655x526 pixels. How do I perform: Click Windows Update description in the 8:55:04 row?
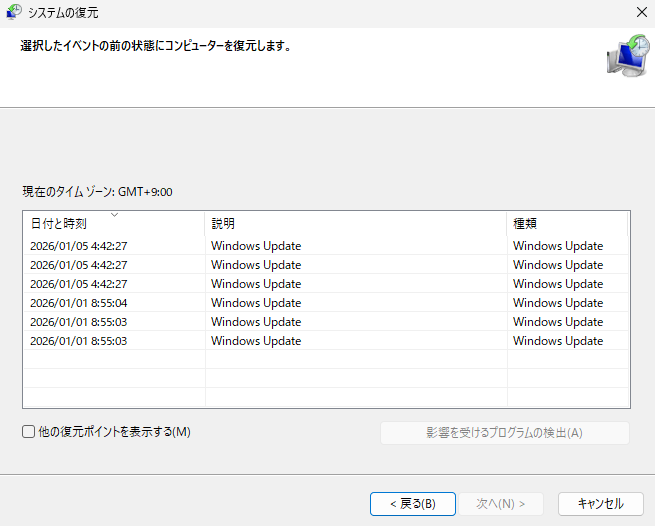[x=256, y=303]
